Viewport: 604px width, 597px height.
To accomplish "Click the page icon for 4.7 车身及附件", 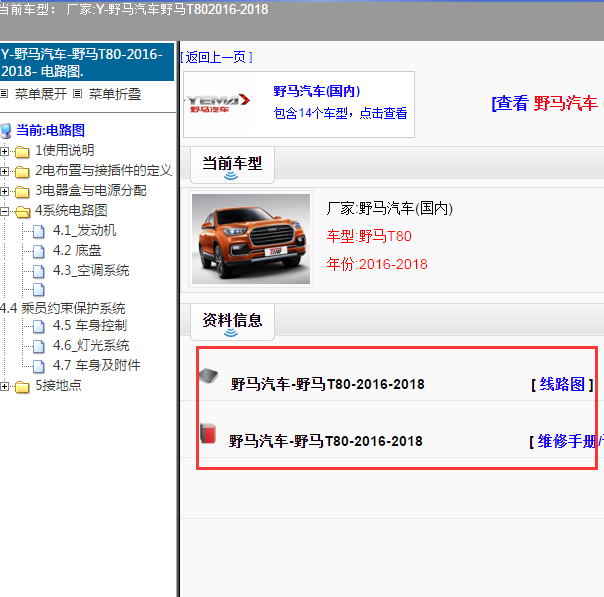I will (x=39, y=366).
